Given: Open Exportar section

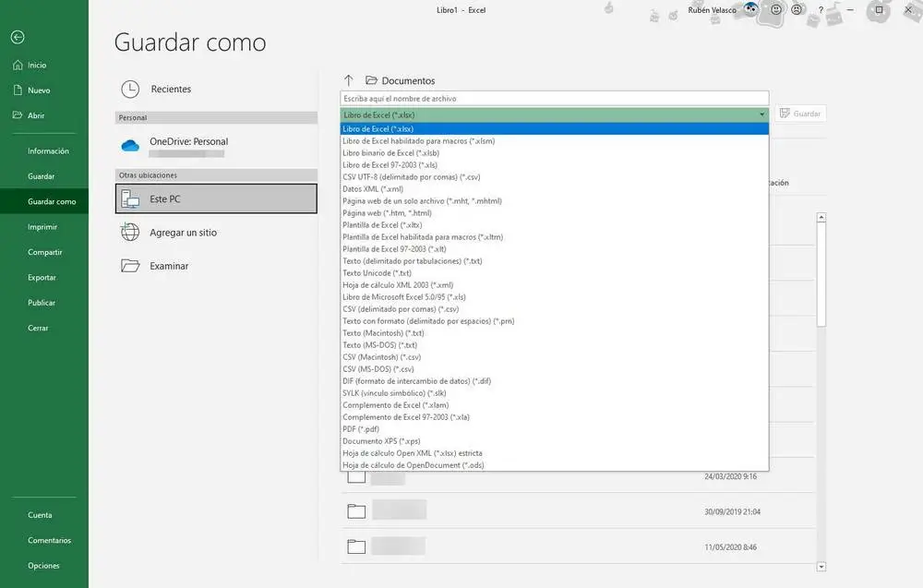Looking at the screenshot, I should coord(42,278).
